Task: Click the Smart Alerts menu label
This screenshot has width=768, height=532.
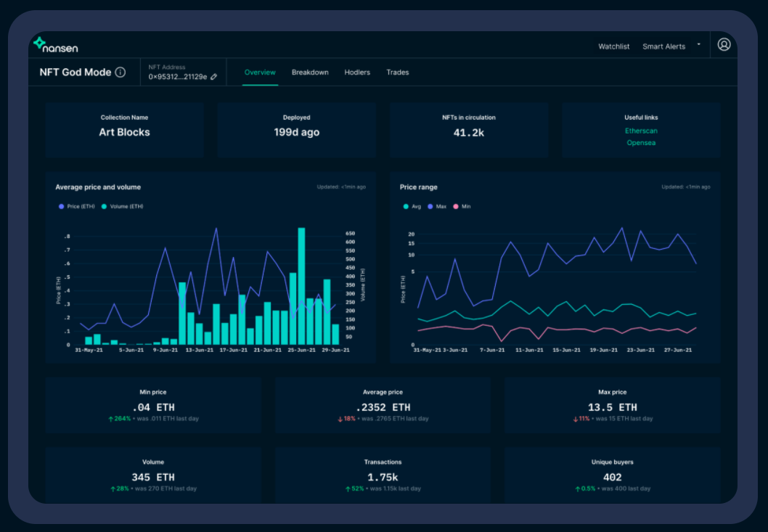Action: click(x=663, y=46)
